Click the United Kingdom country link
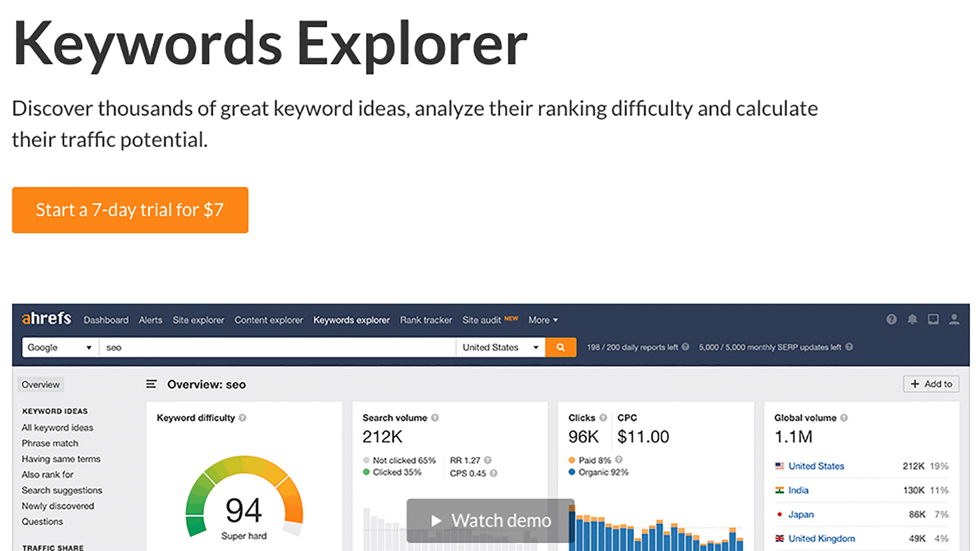The height and width of the screenshot is (551, 980). coord(822,538)
